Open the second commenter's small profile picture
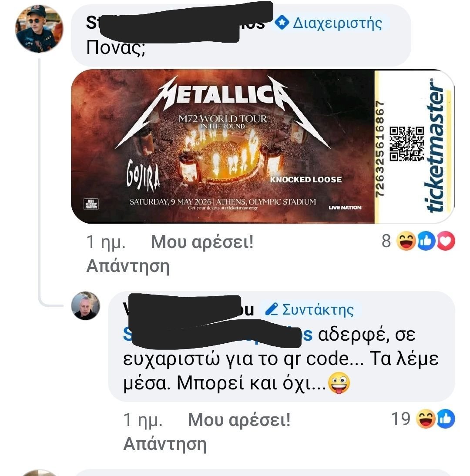This screenshot has height=476, width=470. pyautogui.click(x=85, y=306)
